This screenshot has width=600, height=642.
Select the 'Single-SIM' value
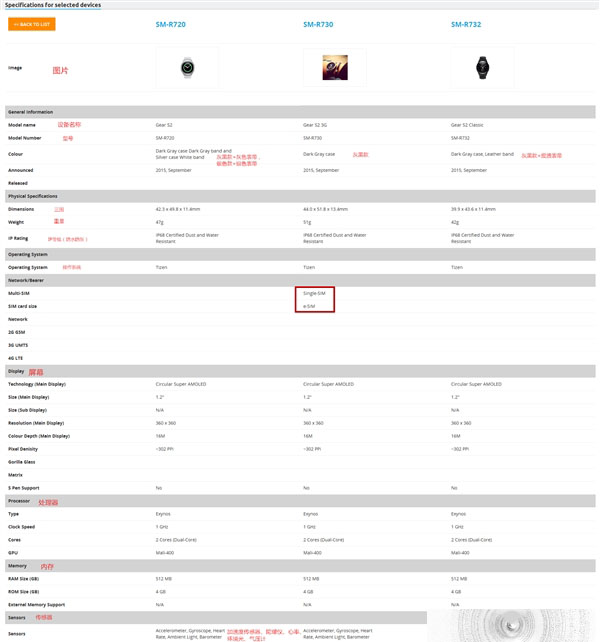tap(314, 294)
